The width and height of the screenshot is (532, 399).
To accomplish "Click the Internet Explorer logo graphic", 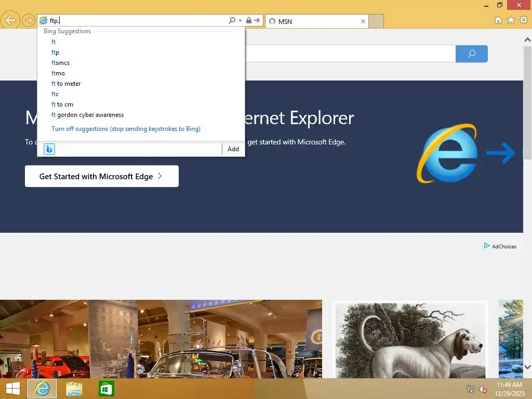I will click(x=447, y=153).
